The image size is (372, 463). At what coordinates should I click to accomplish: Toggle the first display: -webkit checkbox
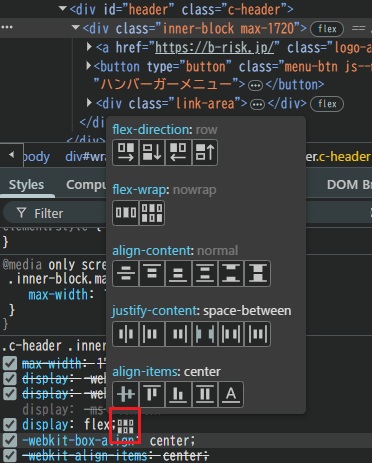tap(10, 379)
